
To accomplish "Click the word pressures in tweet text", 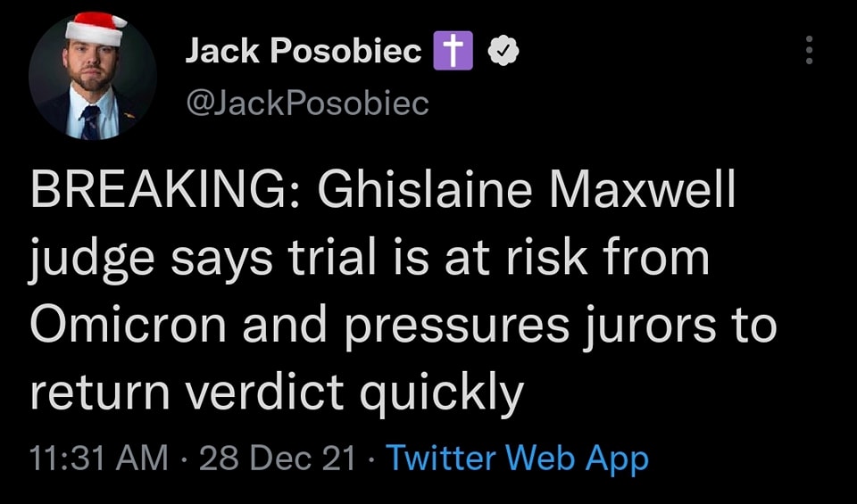I will pos(457,325).
